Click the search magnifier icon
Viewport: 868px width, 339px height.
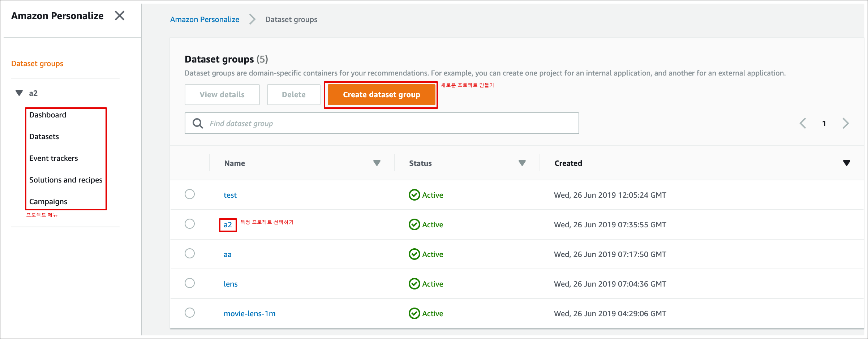198,123
